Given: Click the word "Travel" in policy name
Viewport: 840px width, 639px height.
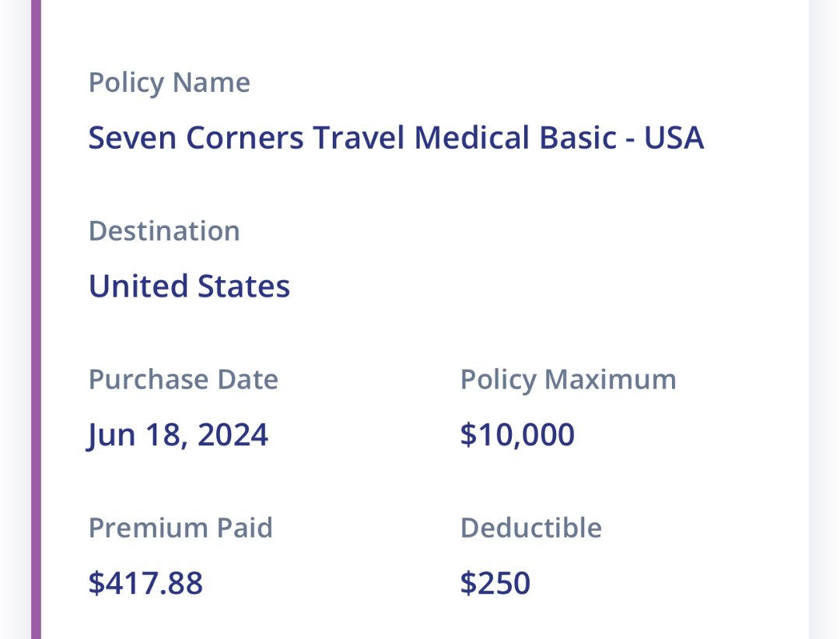Looking at the screenshot, I should pos(359,138).
